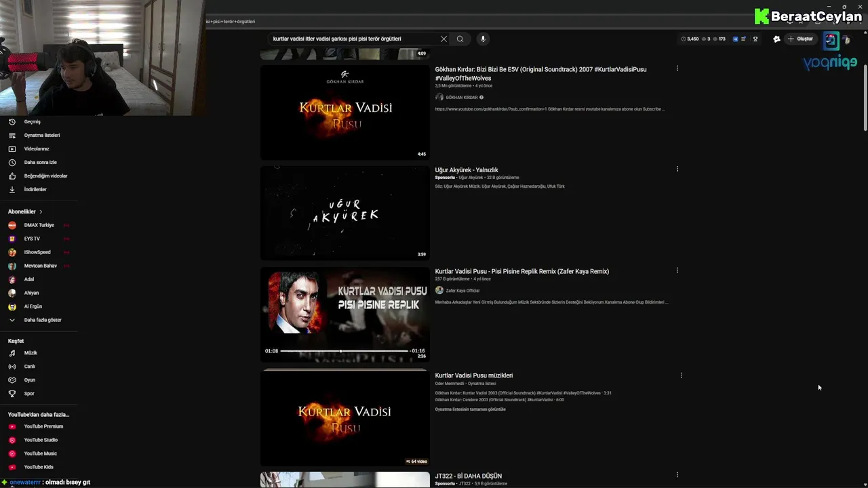The width and height of the screenshot is (868, 488).
Task: Open DMAX Türkiye channel subscription
Action: (38, 225)
